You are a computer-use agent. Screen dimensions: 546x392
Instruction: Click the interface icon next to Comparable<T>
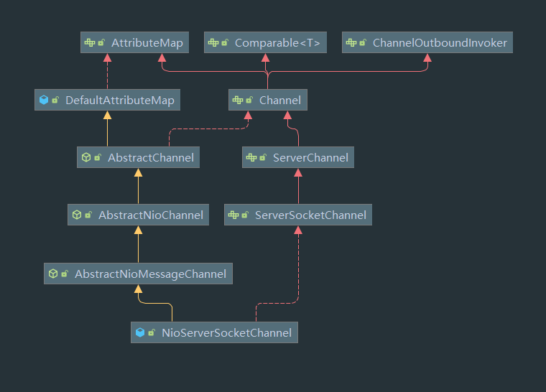pos(213,43)
